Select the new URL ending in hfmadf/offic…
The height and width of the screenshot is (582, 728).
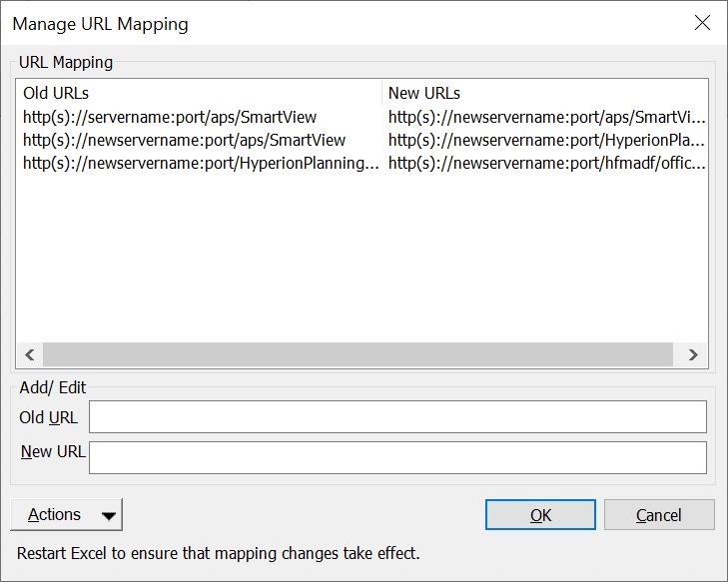[x=546, y=163]
